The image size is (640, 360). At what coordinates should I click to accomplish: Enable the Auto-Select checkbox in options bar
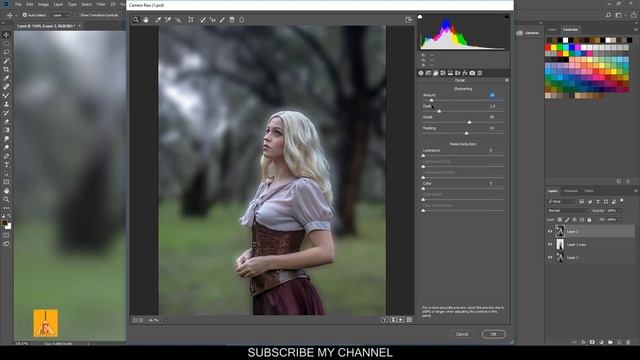(25, 15)
